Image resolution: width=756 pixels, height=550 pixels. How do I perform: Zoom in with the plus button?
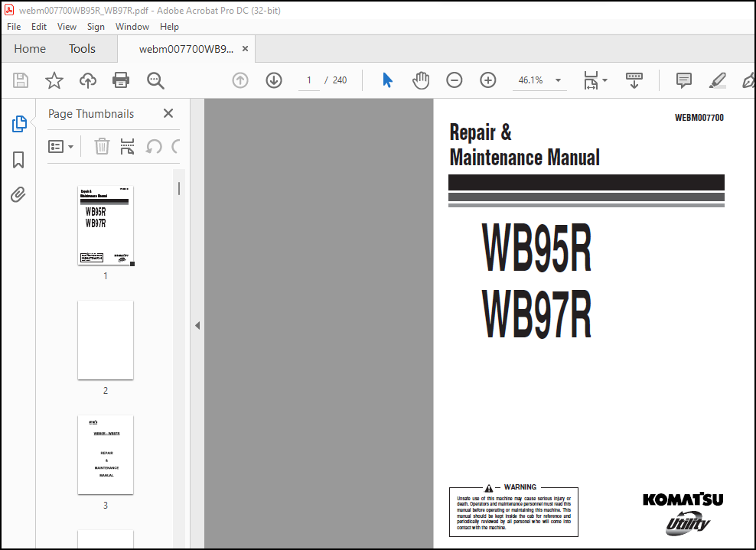click(488, 80)
